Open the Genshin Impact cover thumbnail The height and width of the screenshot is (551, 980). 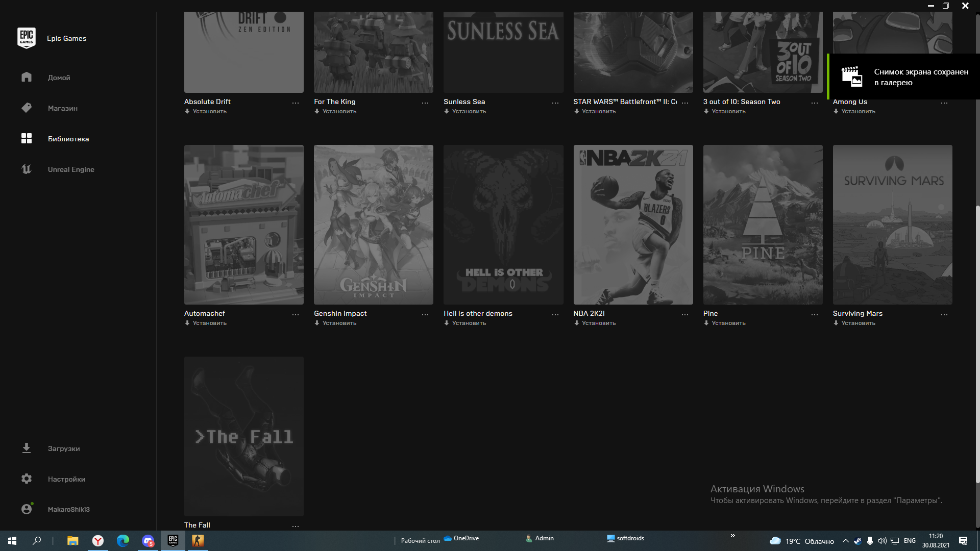[374, 224]
